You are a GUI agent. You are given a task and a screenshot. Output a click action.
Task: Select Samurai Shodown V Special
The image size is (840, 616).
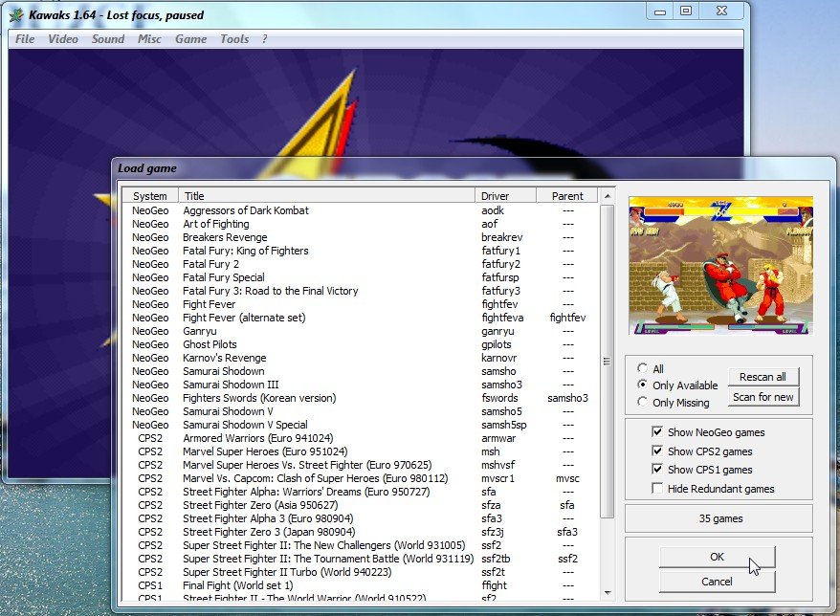(x=360, y=425)
